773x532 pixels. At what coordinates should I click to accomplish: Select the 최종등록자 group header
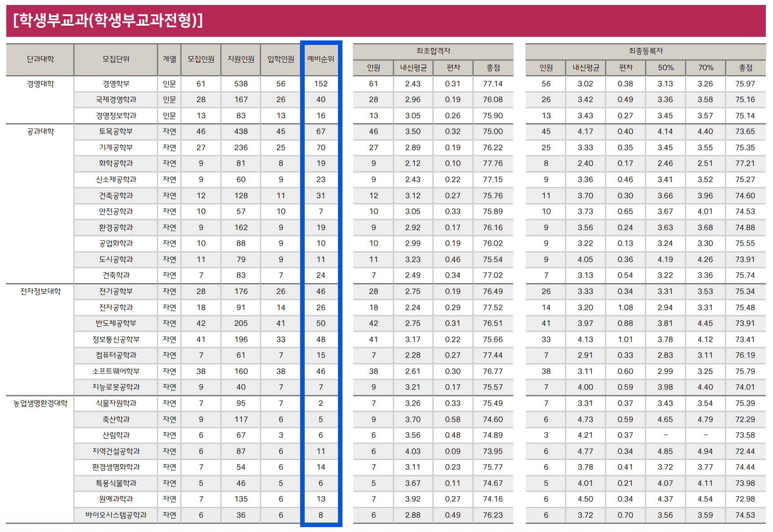pos(646,51)
